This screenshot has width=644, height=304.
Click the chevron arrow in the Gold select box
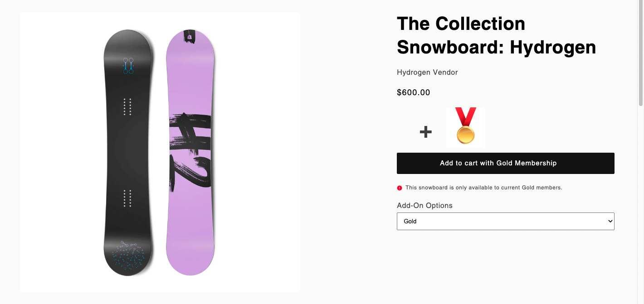click(610, 221)
